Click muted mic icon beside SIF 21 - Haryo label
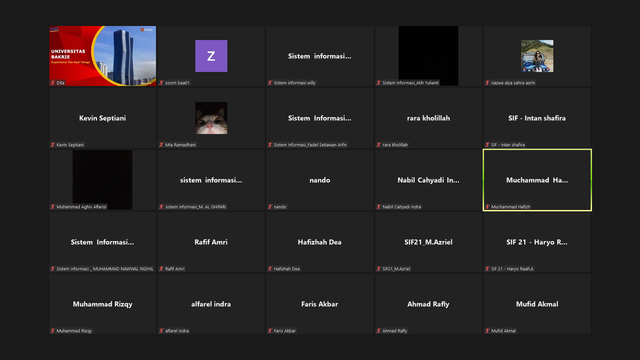Viewport: 640px width, 360px height. [x=487, y=269]
